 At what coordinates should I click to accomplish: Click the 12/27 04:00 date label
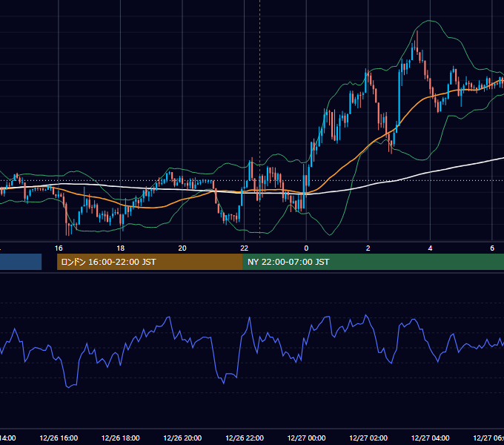(x=431, y=438)
